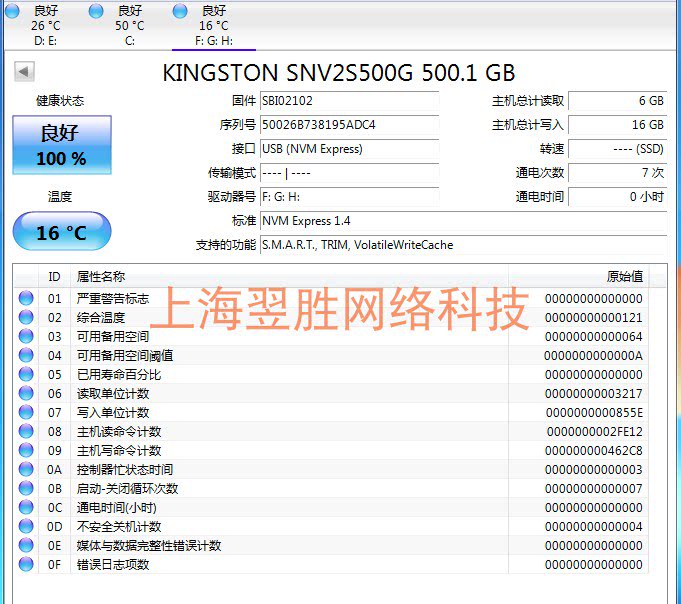Click raw value 000000002FE12
The image size is (681, 604).
click(595, 431)
